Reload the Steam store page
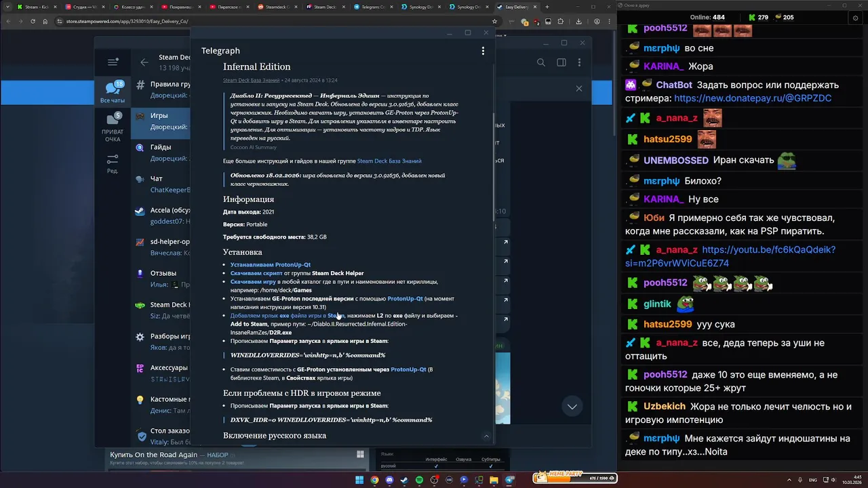Image resolution: width=868 pixels, height=488 pixels. click(x=33, y=21)
